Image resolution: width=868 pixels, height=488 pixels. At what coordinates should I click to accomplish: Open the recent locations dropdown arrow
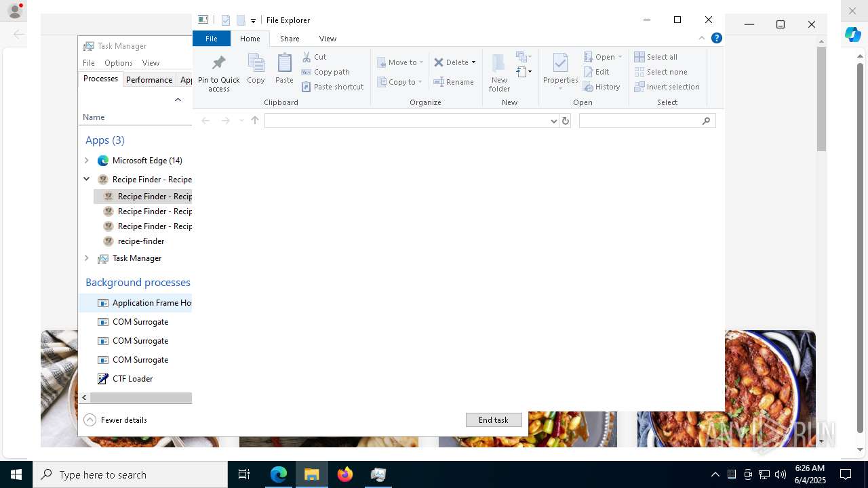pos(241,121)
